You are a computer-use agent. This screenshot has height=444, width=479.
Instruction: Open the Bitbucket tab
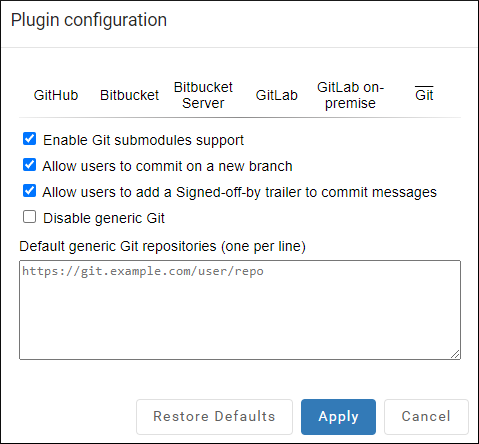(x=129, y=95)
